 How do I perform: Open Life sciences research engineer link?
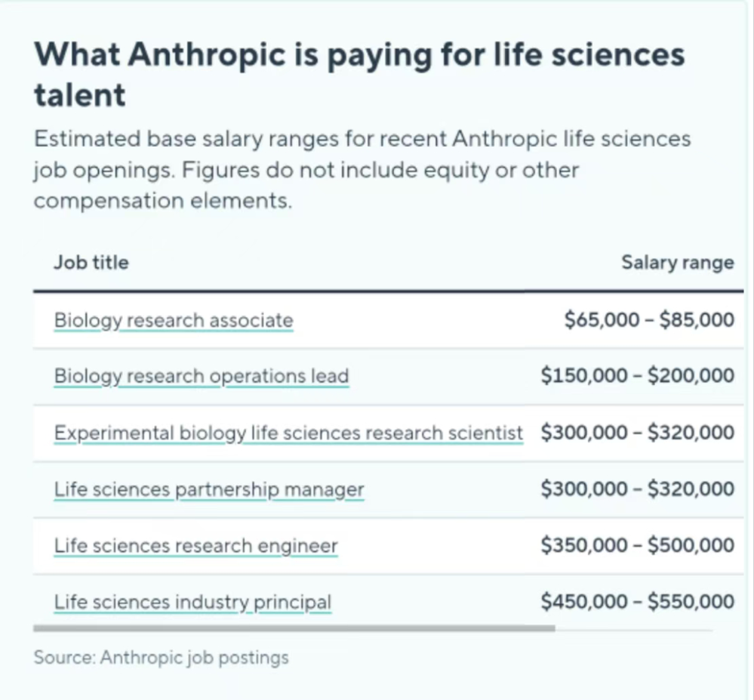coord(195,545)
